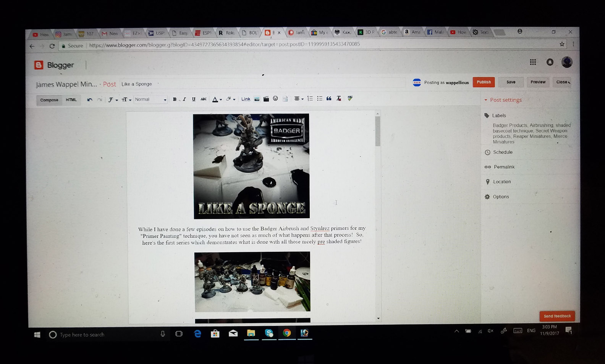Publish the blog post
The height and width of the screenshot is (364, 605).
click(484, 82)
